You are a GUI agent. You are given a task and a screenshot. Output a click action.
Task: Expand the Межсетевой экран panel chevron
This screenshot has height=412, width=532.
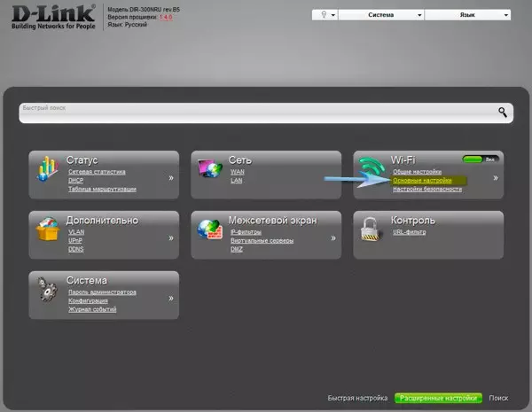(333, 238)
